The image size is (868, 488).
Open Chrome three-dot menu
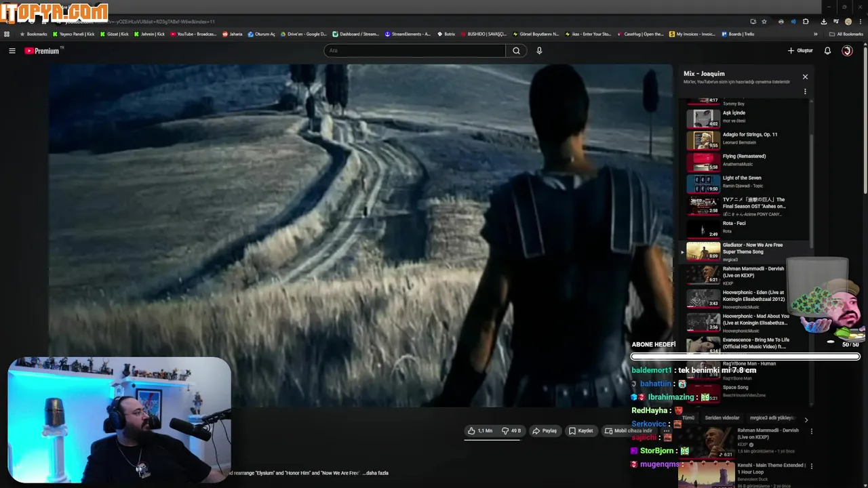tap(860, 22)
